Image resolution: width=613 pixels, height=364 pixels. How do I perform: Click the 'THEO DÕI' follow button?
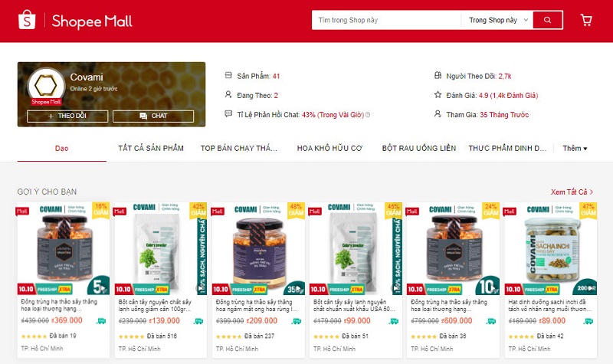point(67,116)
